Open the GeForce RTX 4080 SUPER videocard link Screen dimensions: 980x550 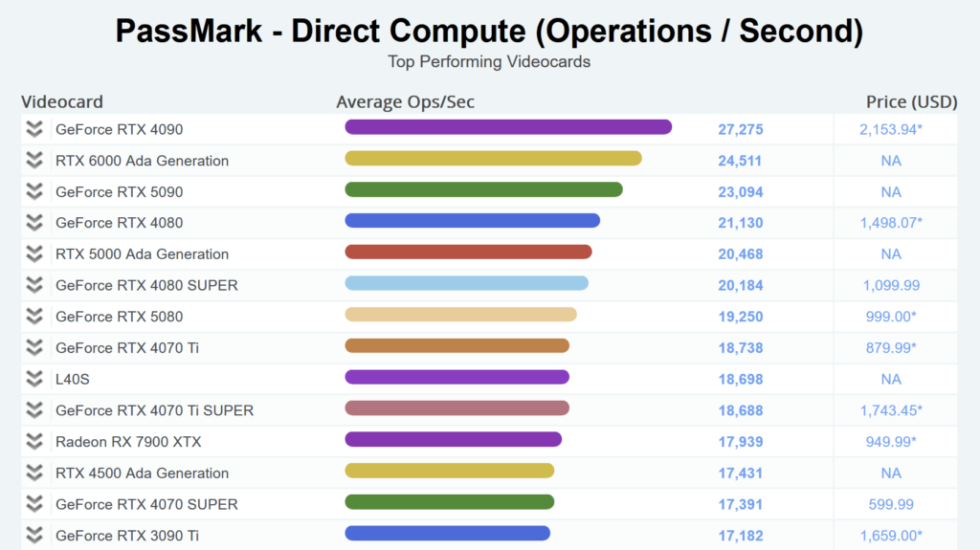[146, 285]
